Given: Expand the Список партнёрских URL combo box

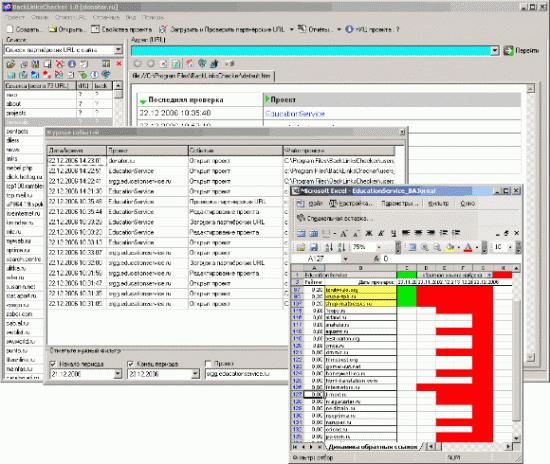Looking at the screenshot, I should point(119,50).
